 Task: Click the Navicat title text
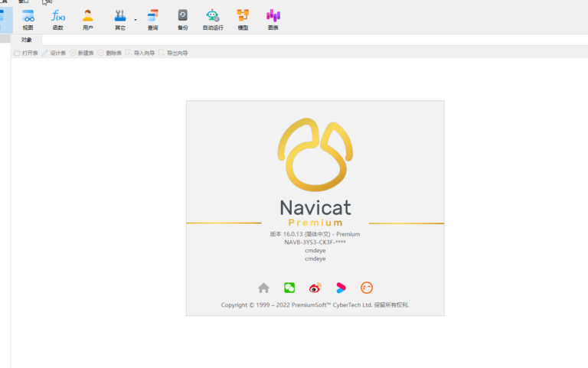(x=315, y=207)
